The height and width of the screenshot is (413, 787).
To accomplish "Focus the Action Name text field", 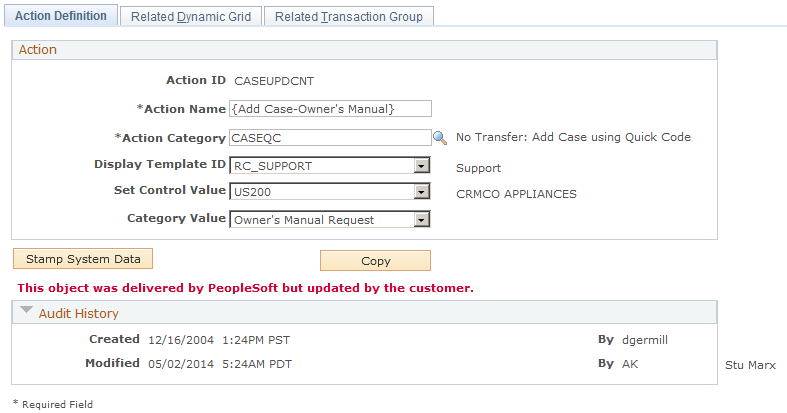I will coord(330,109).
